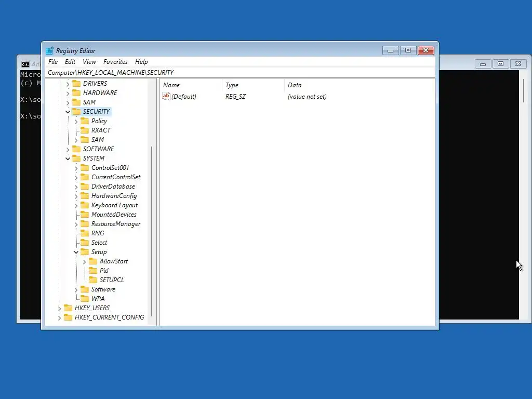Image resolution: width=532 pixels, height=399 pixels.
Task: Click the MountedDevices folder icon
Action: coord(85,215)
